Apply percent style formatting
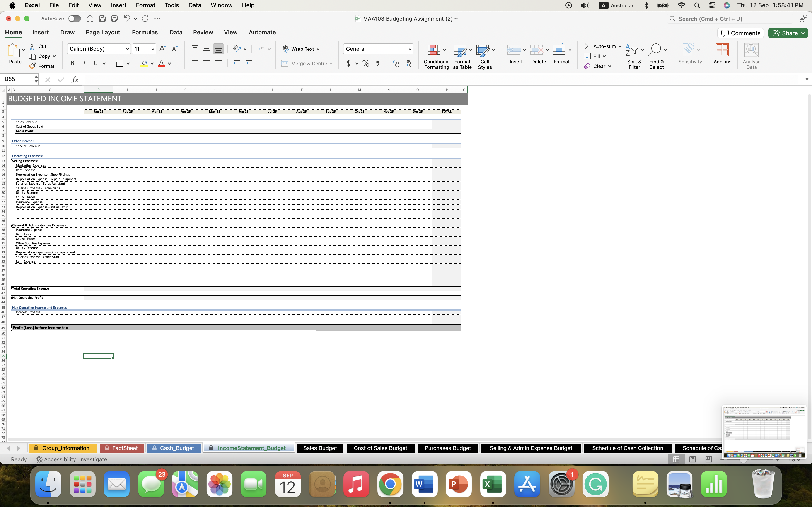The height and width of the screenshot is (507, 812). [x=365, y=63]
